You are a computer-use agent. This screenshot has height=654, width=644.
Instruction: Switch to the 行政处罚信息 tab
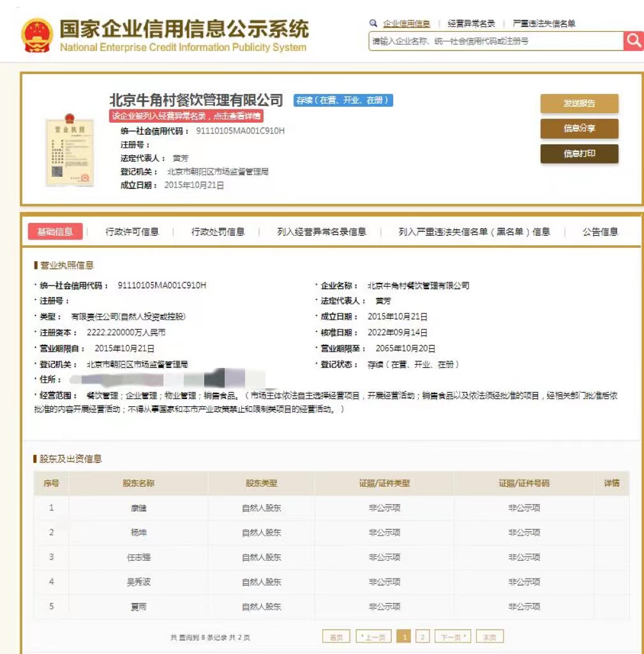[218, 232]
